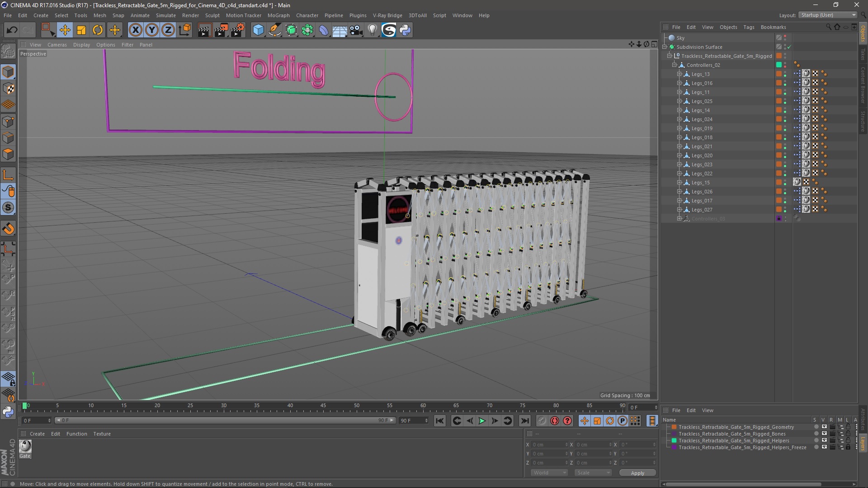Image resolution: width=868 pixels, height=488 pixels.
Task: Select the Move tool in top toolbar
Action: (x=65, y=30)
